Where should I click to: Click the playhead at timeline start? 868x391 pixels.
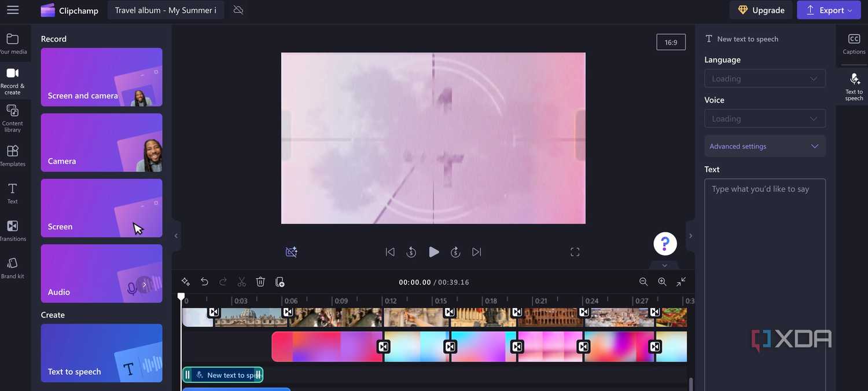pos(181,297)
